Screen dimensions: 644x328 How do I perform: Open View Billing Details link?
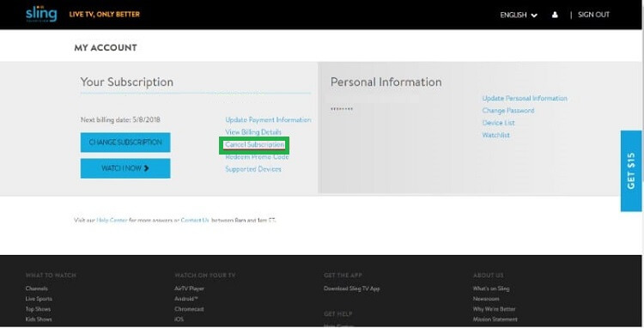coord(253,132)
